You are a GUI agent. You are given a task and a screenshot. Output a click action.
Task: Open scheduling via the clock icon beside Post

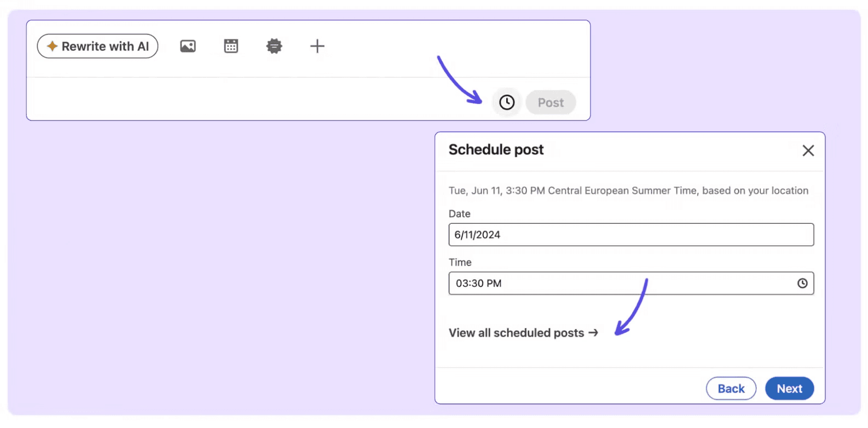pyautogui.click(x=506, y=102)
